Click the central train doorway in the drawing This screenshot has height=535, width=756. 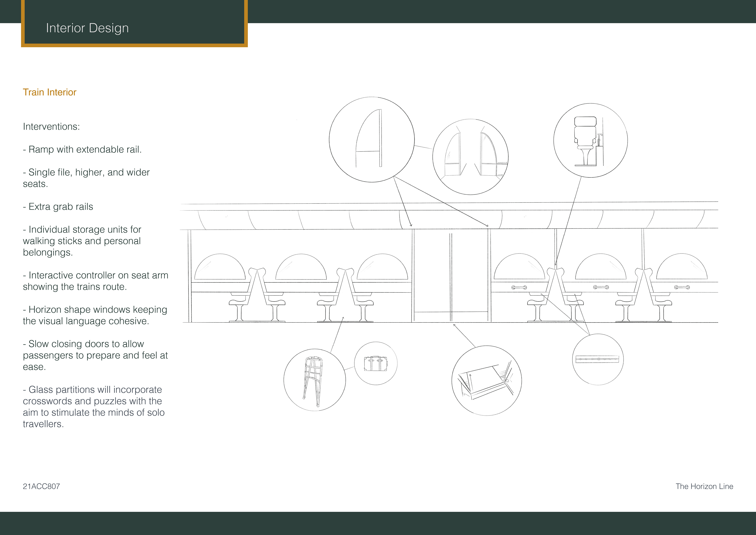point(451,275)
